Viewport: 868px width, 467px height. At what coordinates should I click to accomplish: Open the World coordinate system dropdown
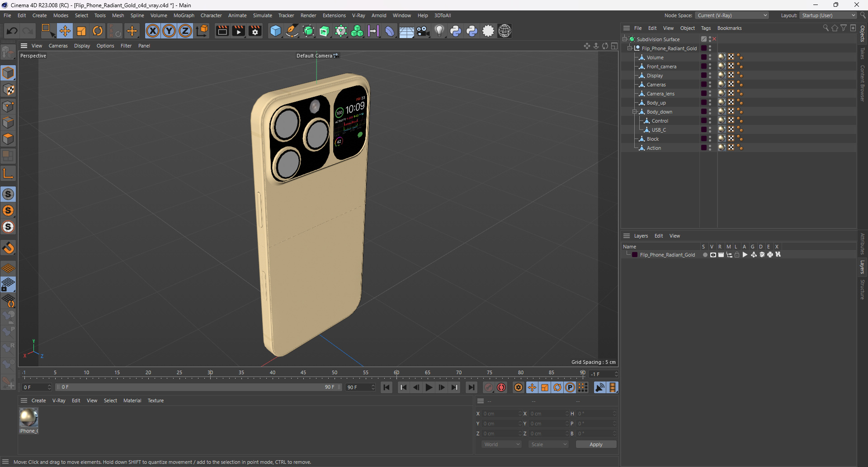coord(502,444)
